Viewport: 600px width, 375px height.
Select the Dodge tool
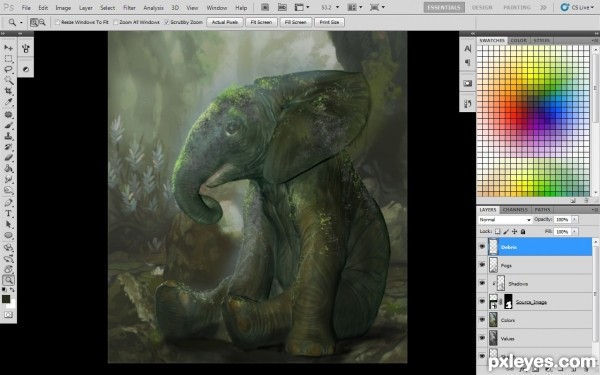coord(8,190)
